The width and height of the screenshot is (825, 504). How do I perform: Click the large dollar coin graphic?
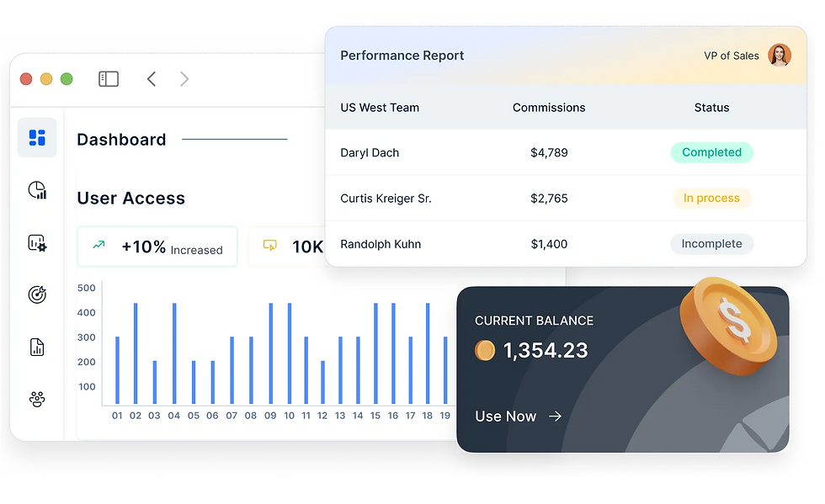point(727,326)
